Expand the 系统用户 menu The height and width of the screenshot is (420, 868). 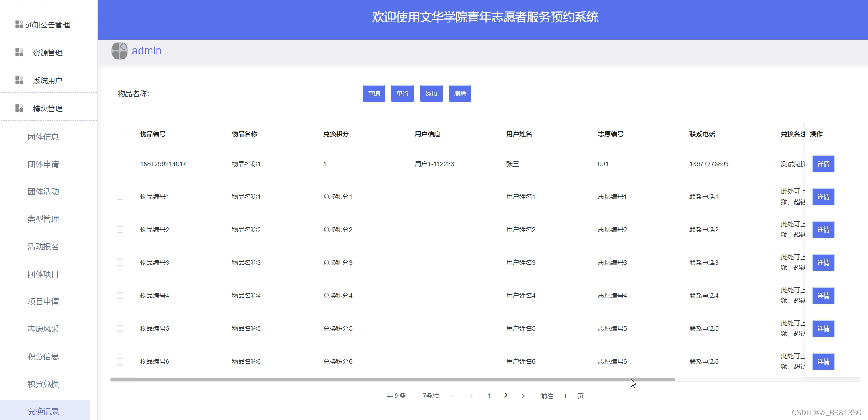click(x=49, y=81)
